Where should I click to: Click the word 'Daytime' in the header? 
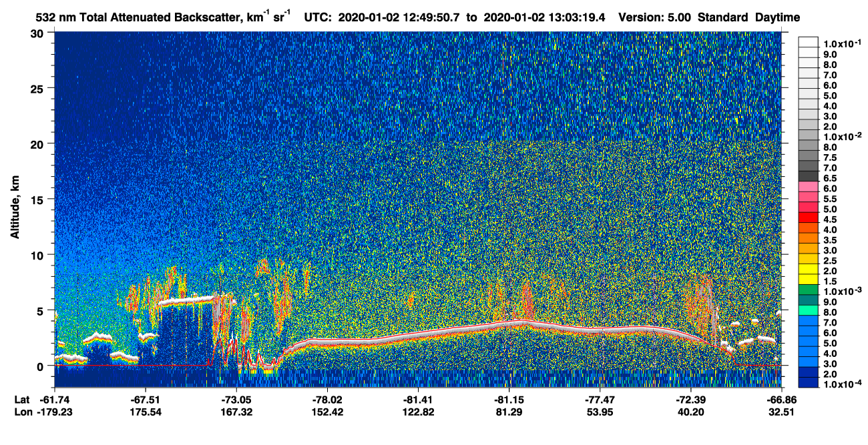tap(777, 17)
